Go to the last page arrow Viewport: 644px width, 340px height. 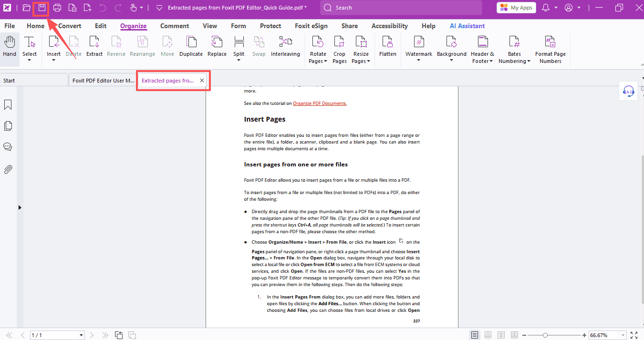(x=105, y=335)
